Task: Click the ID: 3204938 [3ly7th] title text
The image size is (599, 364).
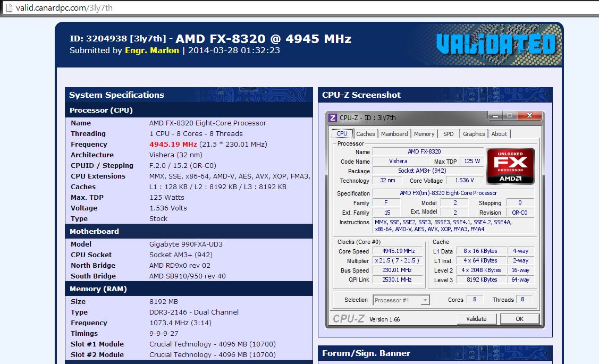Action: pos(117,39)
